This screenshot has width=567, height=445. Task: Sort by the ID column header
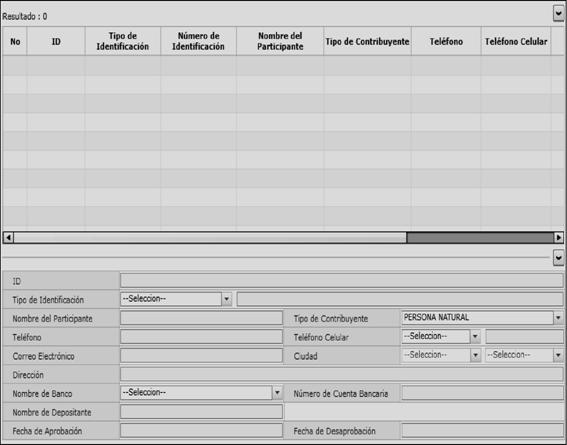(56, 41)
